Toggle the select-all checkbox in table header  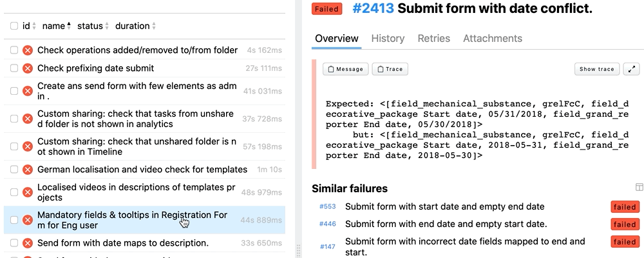pos(14,26)
